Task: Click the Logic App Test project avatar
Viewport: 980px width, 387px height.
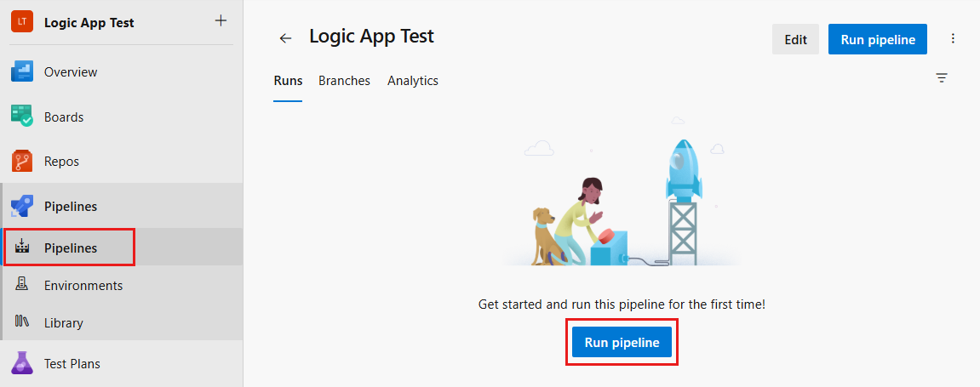Action: (21, 22)
